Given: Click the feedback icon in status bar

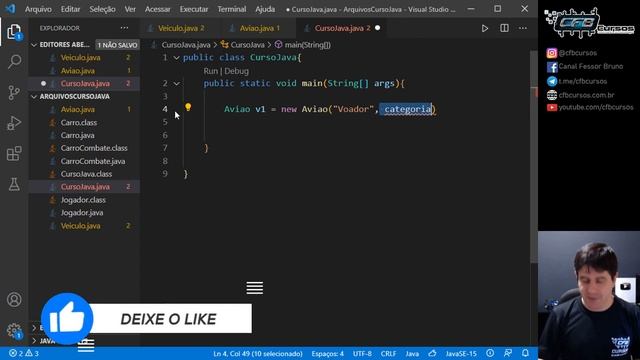Looking at the screenshot, I should (508, 353).
